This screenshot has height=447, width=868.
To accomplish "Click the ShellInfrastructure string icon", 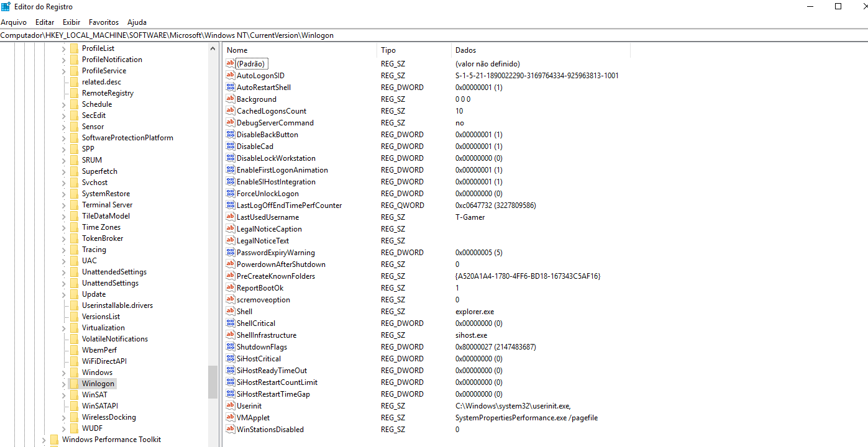I will click(x=231, y=335).
